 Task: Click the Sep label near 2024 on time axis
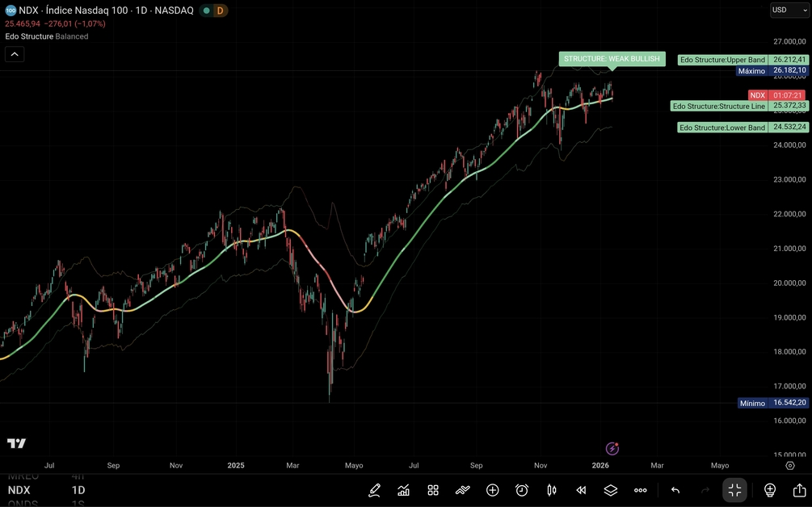click(x=113, y=466)
